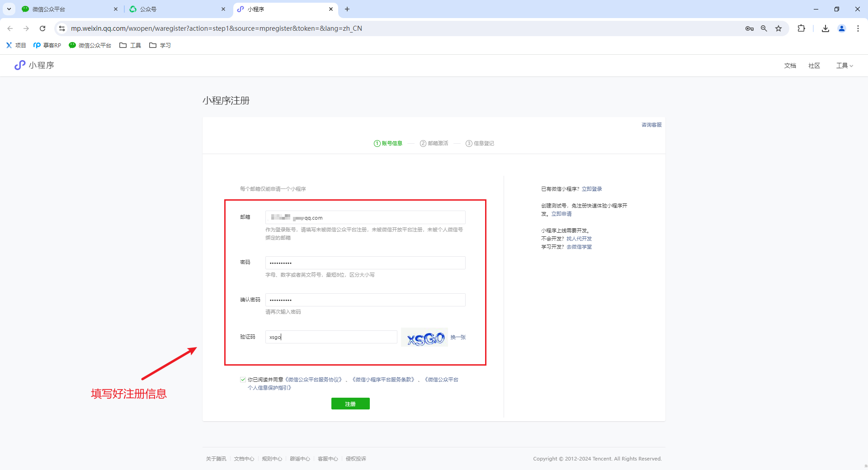
Task: Click the zoom magnifier icon in address bar
Action: (x=764, y=28)
